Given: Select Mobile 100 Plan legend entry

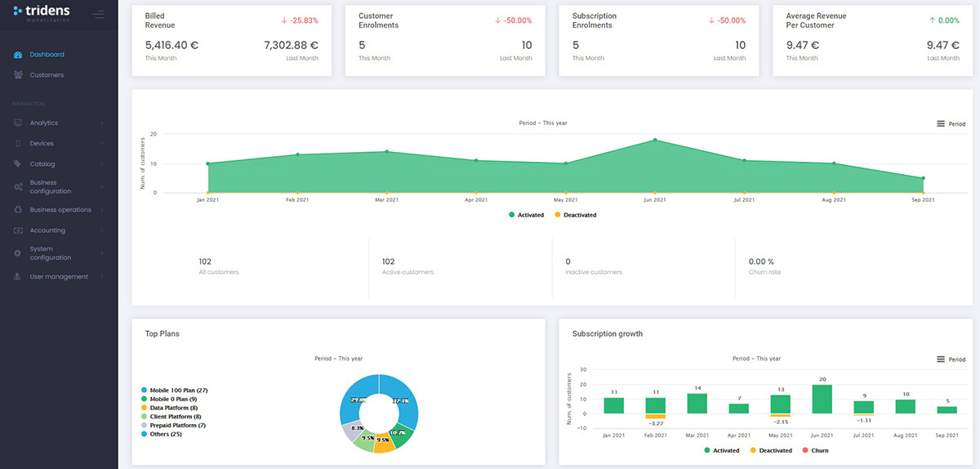Looking at the screenshot, I should point(176,391).
